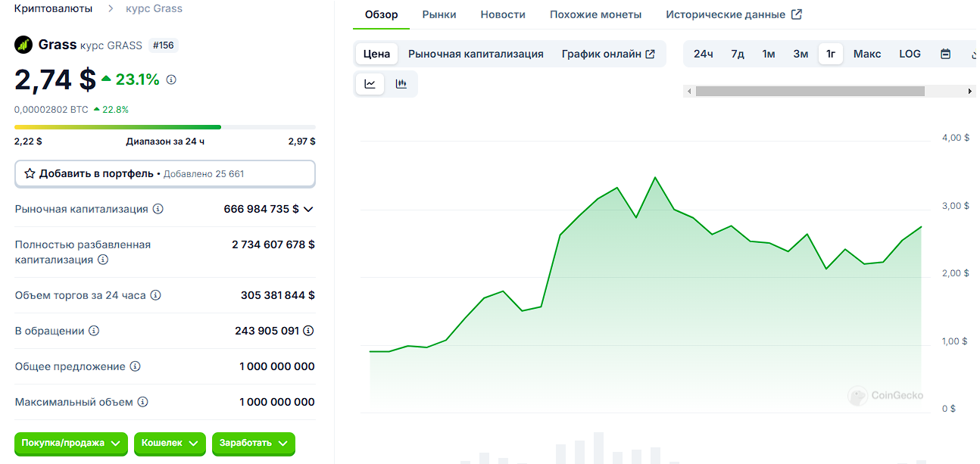Click the 2 734 607 678 $ value
Screen dimensions: 980x464
click(273, 244)
